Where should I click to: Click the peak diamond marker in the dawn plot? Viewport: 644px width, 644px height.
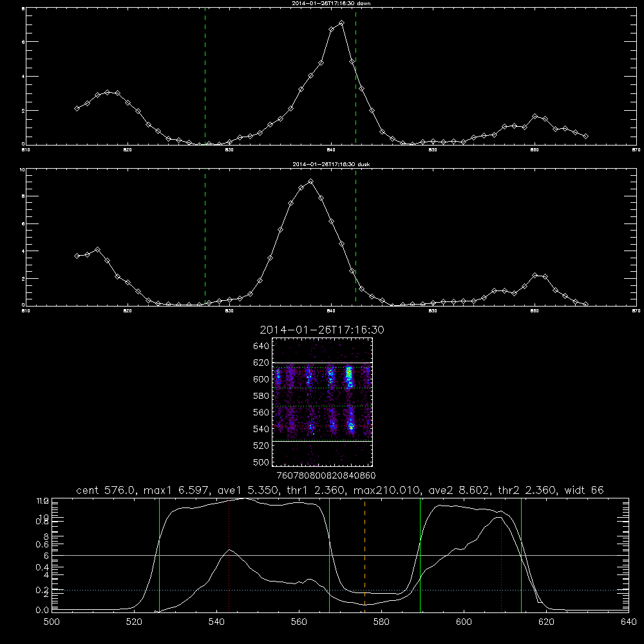[341, 23]
